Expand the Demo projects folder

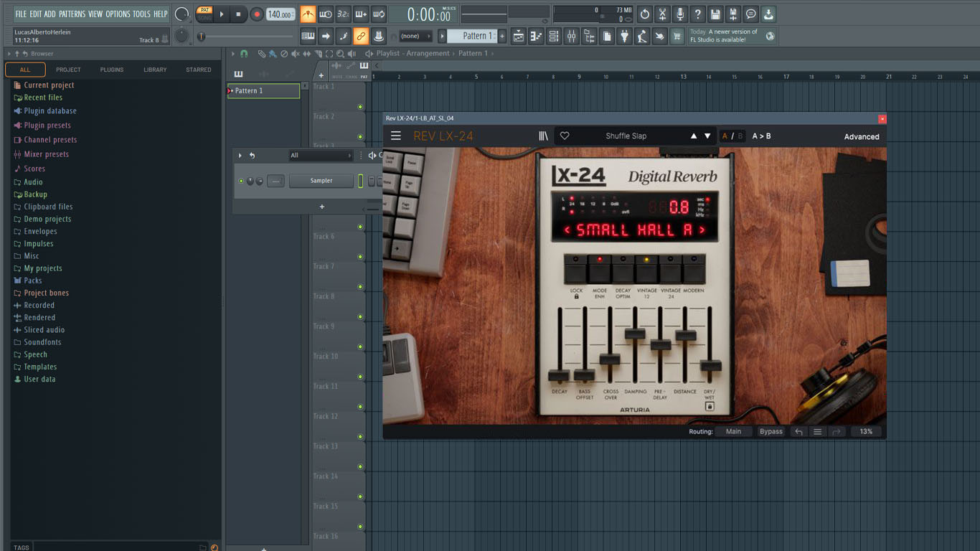click(x=47, y=220)
